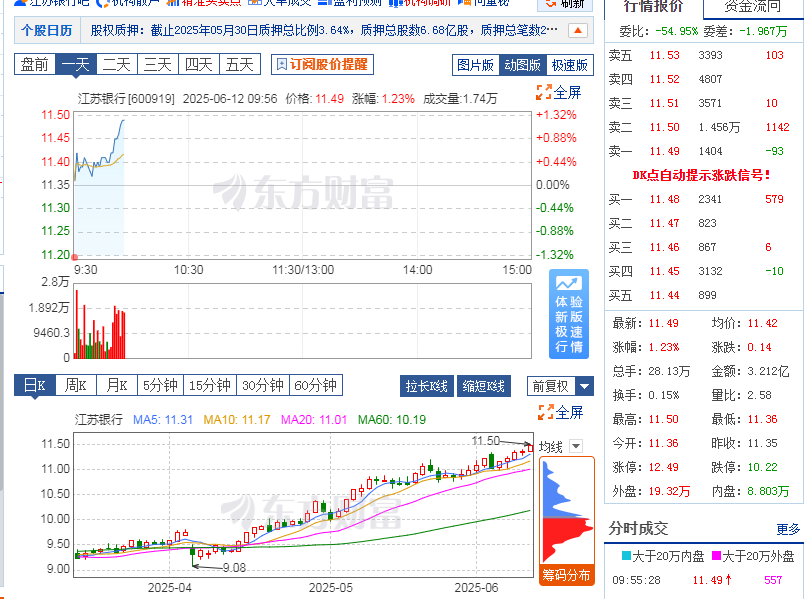Click the 卖一 price 11.49
808x599 pixels.
click(664, 152)
